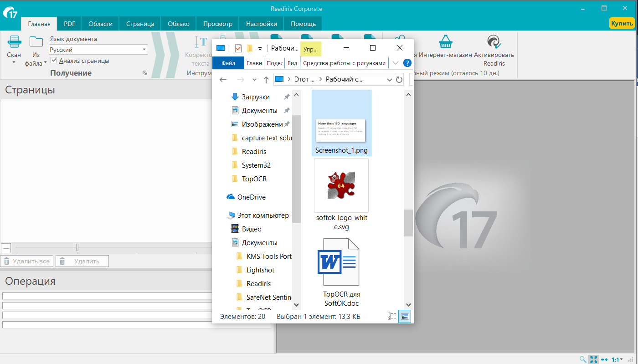The image size is (638, 364).
Task: Toggle Анализ страницы checkbox
Action: point(54,61)
